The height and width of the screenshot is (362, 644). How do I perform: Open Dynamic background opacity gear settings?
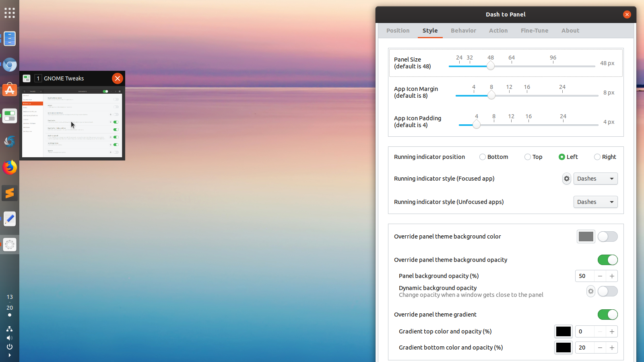[590, 291]
